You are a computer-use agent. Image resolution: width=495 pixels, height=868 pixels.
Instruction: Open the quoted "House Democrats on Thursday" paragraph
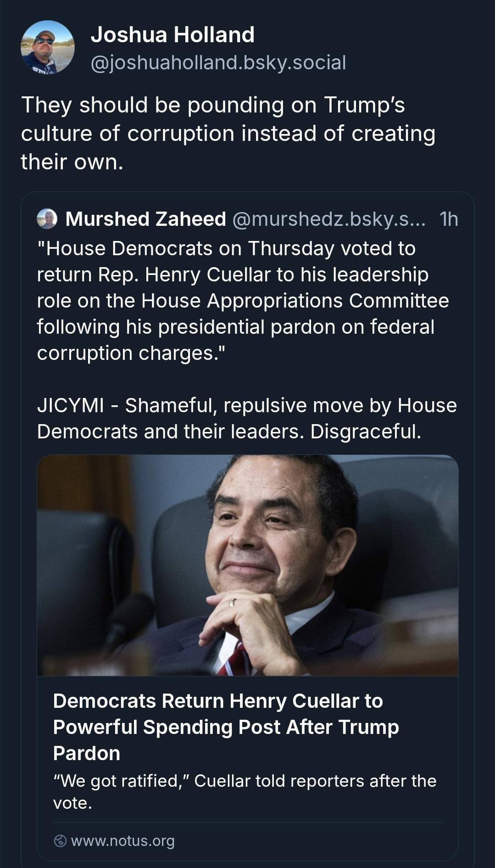[x=243, y=301]
